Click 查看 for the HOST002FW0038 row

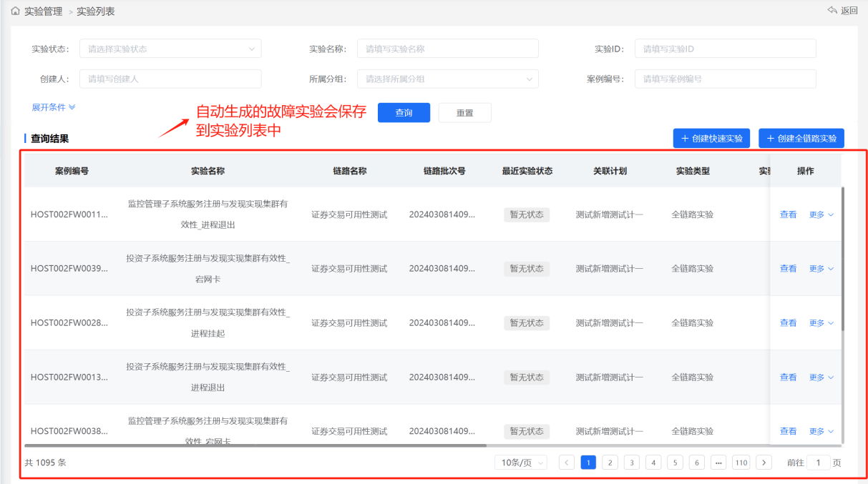(x=788, y=431)
